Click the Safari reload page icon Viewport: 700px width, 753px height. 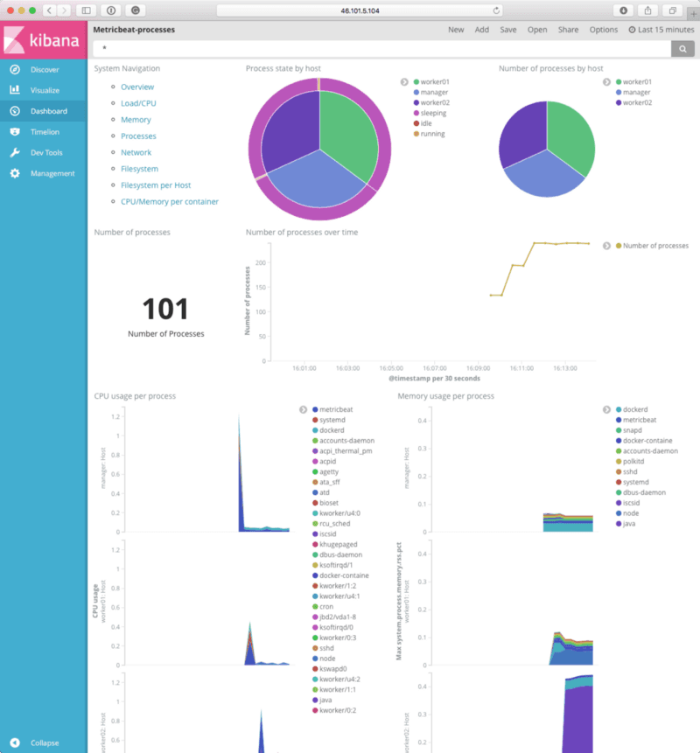pyautogui.click(x=497, y=10)
